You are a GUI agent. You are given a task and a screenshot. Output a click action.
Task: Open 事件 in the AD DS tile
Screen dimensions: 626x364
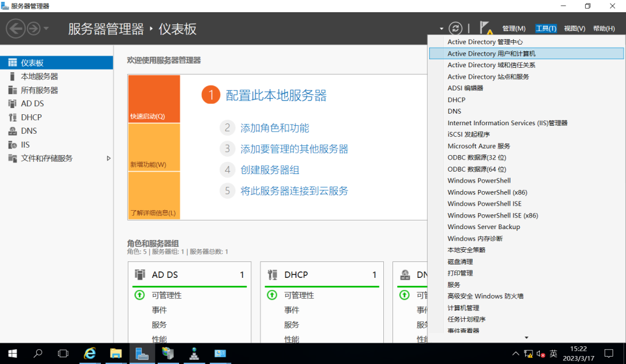160,310
